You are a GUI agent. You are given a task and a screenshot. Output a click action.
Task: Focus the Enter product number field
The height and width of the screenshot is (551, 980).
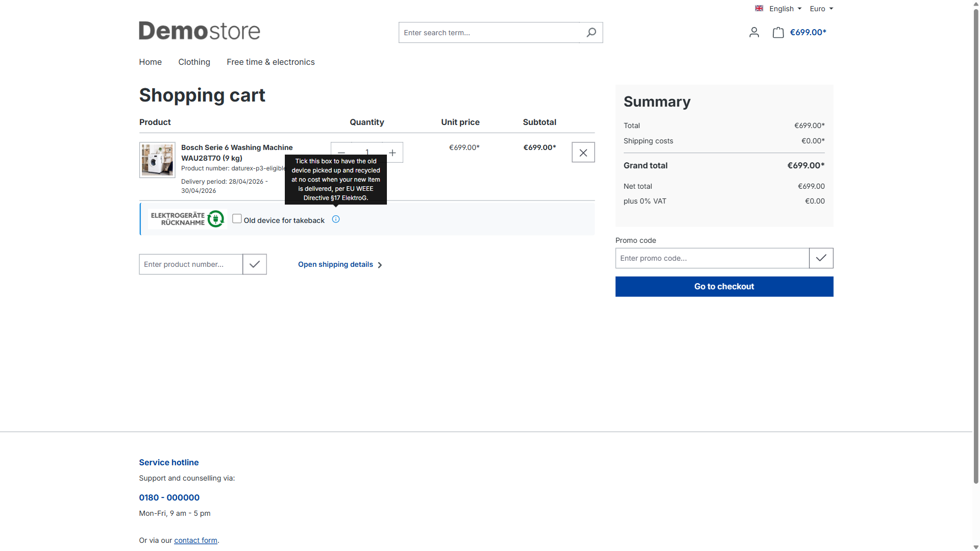click(x=191, y=264)
